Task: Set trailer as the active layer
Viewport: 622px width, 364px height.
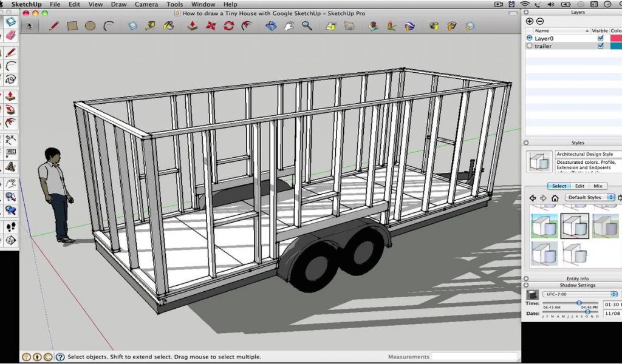Action: (x=530, y=46)
